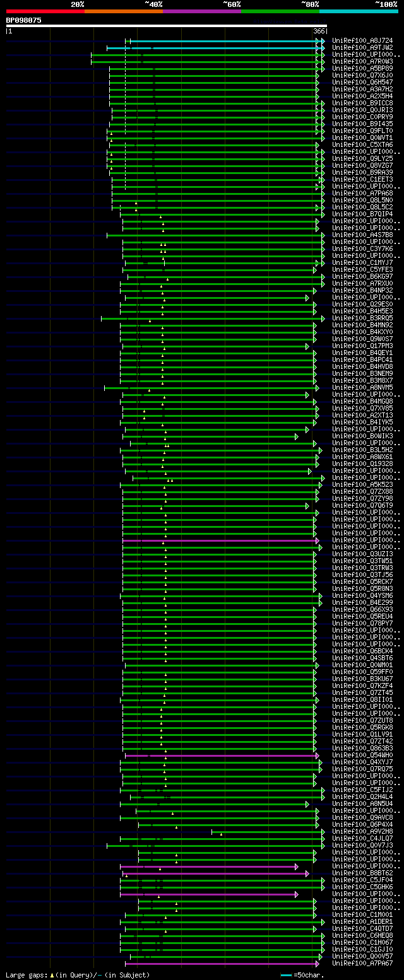The width and height of the screenshot is (404, 980).
Task: Click the magenta alignment bar in B8BT62 row
Action: coord(215,873)
